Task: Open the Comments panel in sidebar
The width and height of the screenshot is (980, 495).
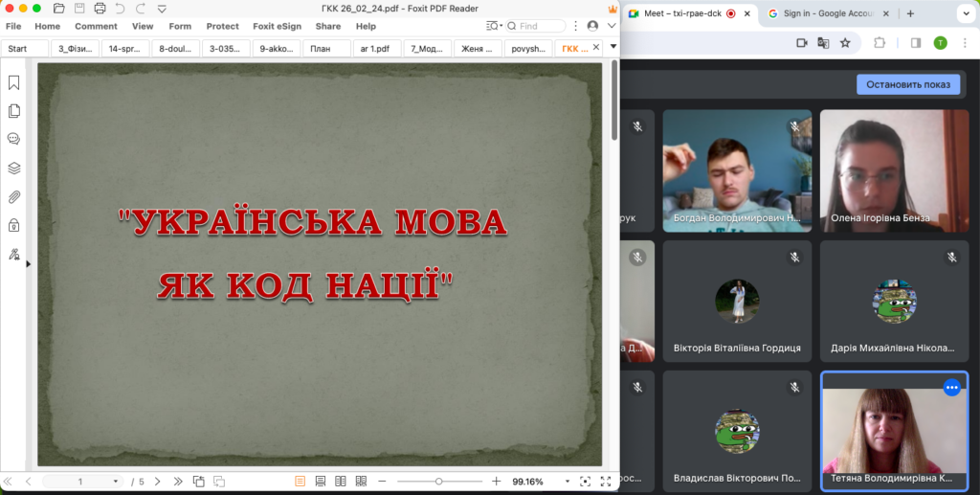Action: coord(14,139)
